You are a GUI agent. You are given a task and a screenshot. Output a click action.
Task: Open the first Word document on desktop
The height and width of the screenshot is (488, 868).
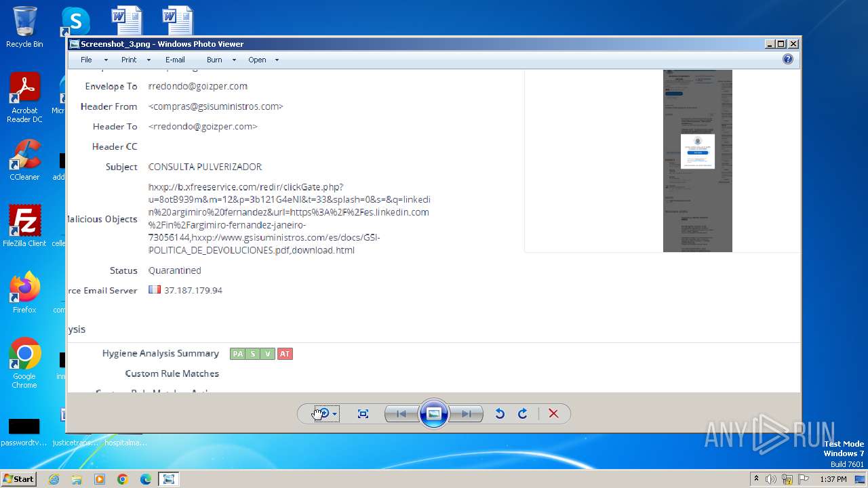pyautogui.click(x=127, y=20)
